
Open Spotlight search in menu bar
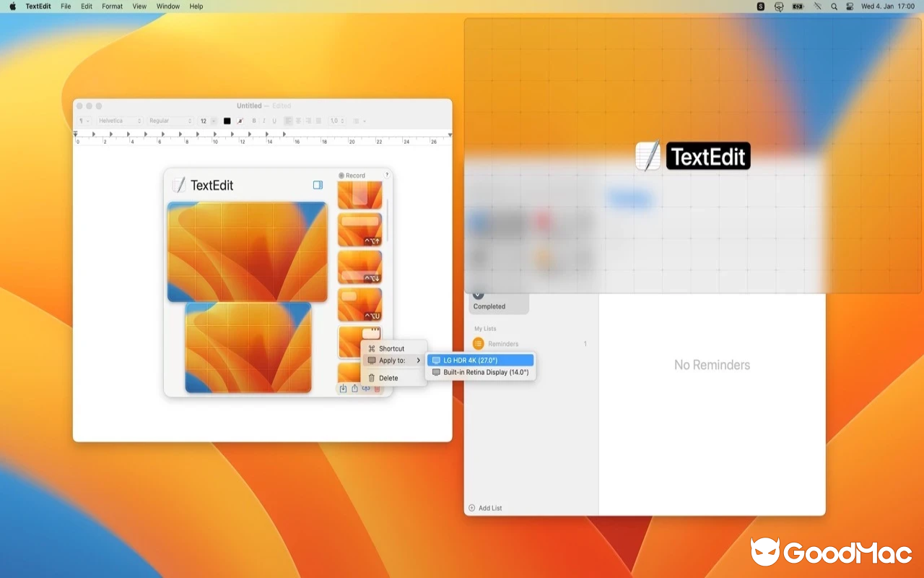(x=834, y=7)
